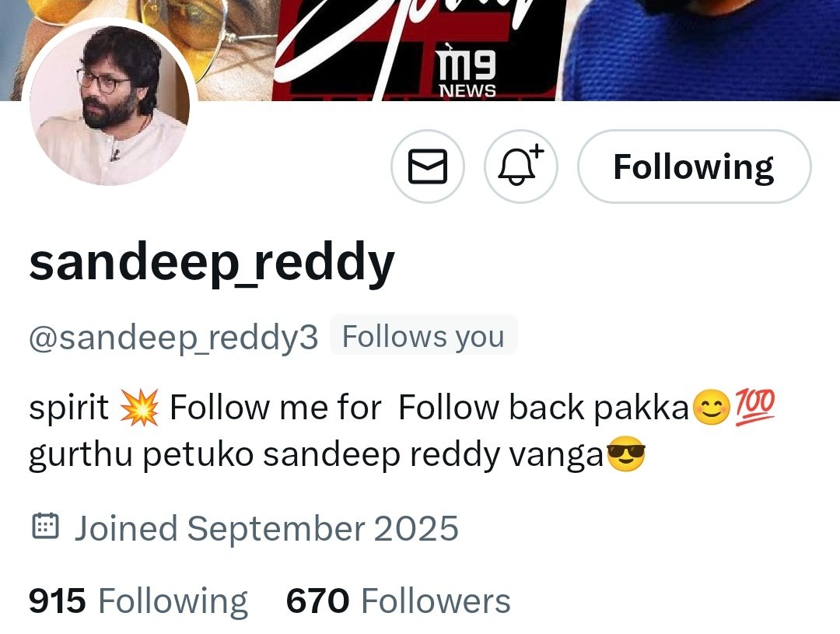This screenshot has height=634, width=840.
Task: Click the Follows you badge
Action: coord(423,336)
